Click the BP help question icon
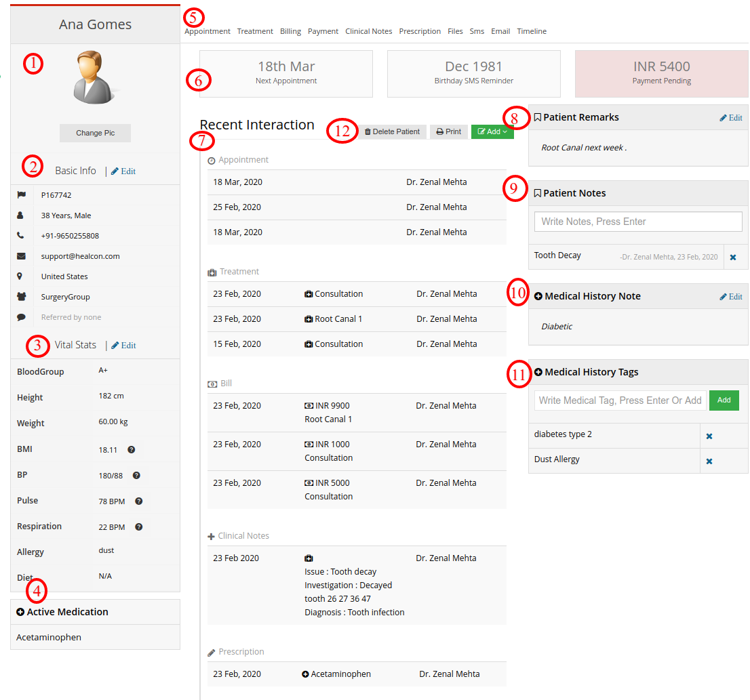Screen dimensions: 750x700 [136, 476]
